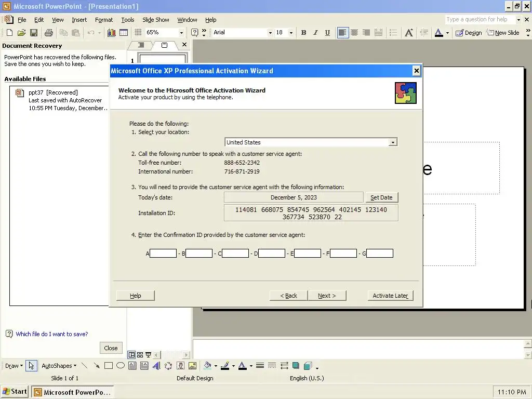Click the Next > button in wizard
Screen dimensions: 532x399
pyautogui.click(x=327, y=296)
